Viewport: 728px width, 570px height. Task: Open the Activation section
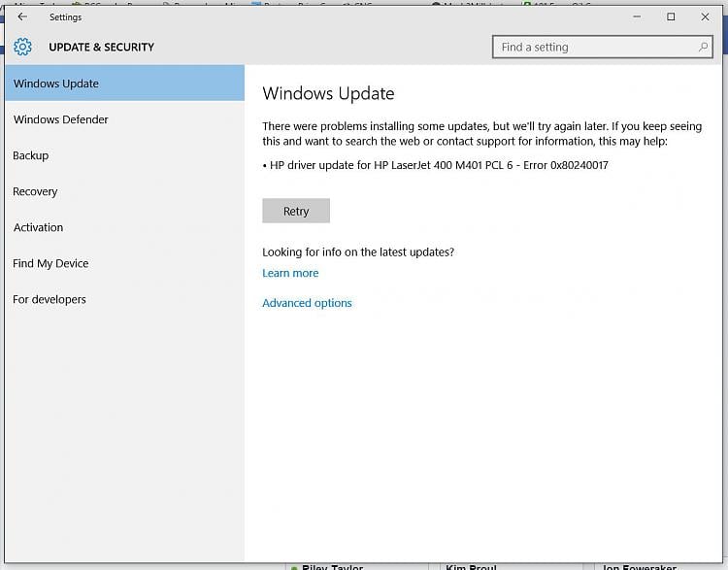(x=124, y=227)
